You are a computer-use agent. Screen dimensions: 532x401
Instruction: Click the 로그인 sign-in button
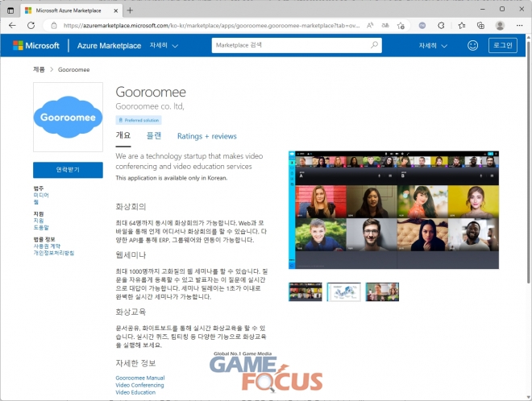tap(503, 45)
